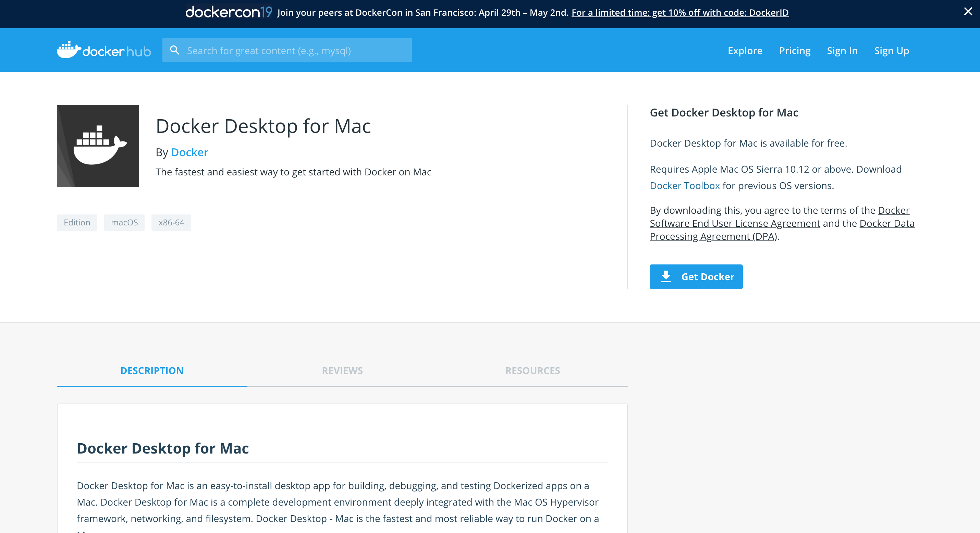Select the Edition tag chip
Viewport: 980px width, 533px height.
pyautogui.click(x=77, y=223)
